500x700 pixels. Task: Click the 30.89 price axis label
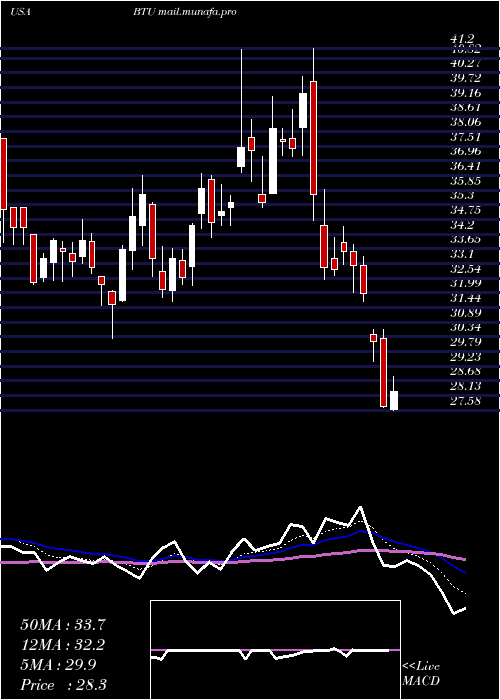[465, 313]
